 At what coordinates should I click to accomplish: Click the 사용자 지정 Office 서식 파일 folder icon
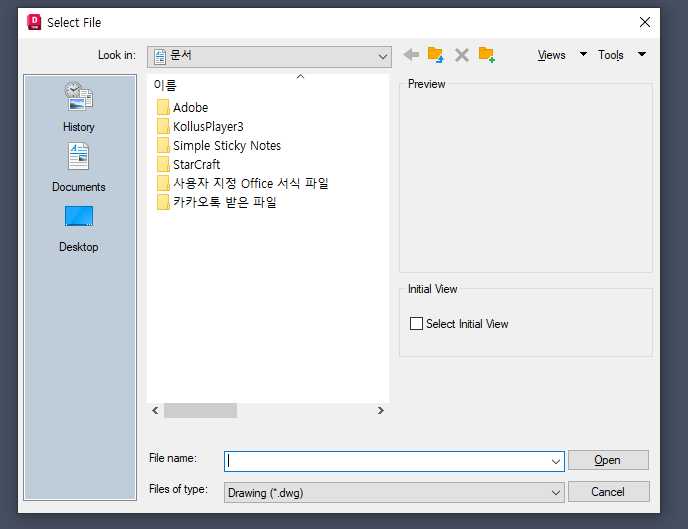click(x=163, y=183)
